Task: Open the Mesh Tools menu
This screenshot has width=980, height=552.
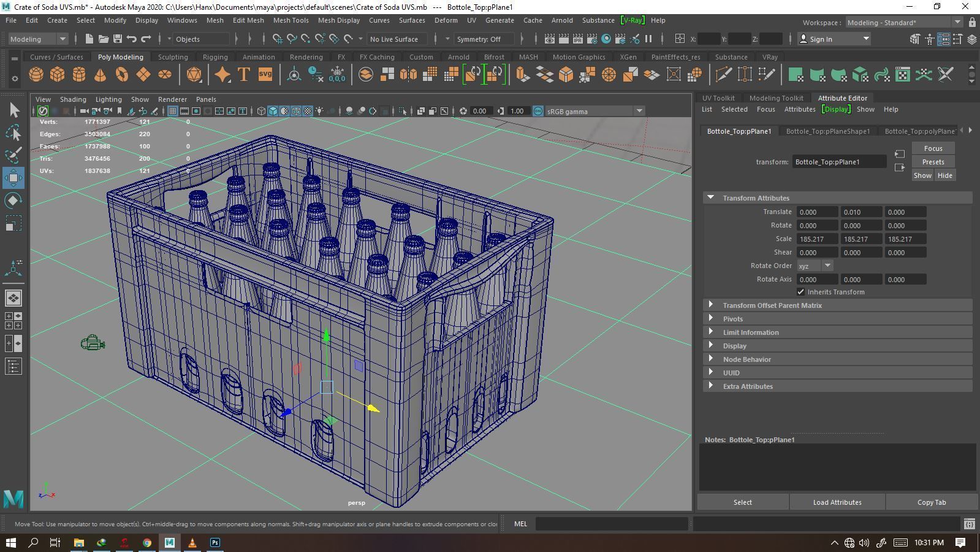Action: pyautogui.click(x=291, y=20)
